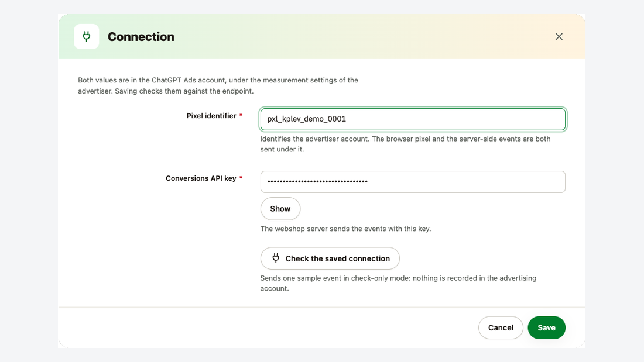Click the Connection dialog title

click(141, 36)
